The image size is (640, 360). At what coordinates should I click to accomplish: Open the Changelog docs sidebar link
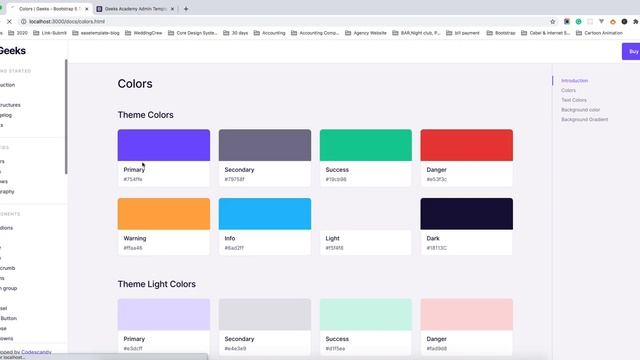6,115
